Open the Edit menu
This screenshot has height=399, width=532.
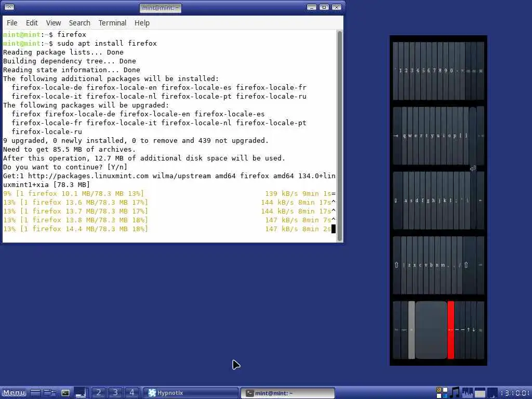pos(32,23)
